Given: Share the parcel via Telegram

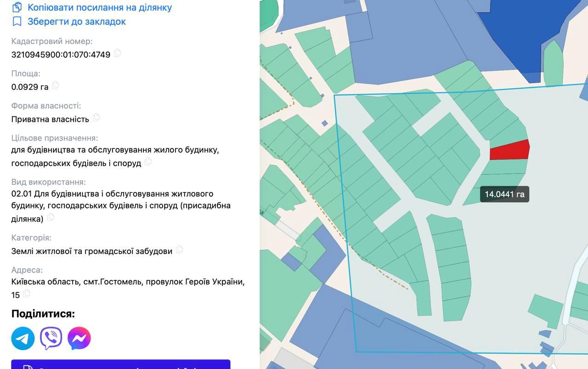Looking at the screenshot, I should point(23,339).
